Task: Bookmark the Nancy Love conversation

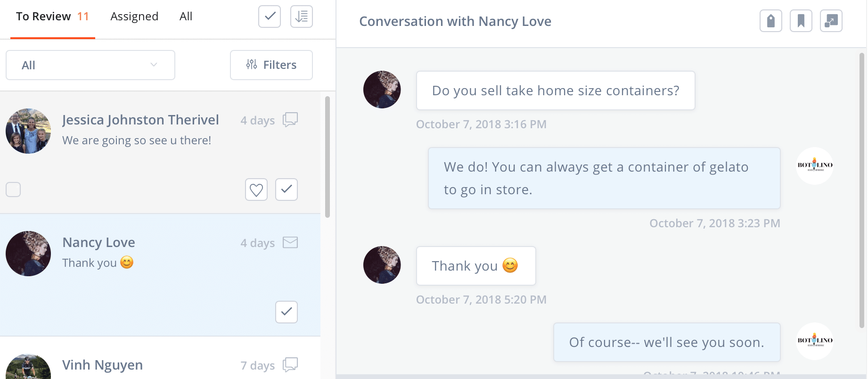Action: (x=801, y=21)
